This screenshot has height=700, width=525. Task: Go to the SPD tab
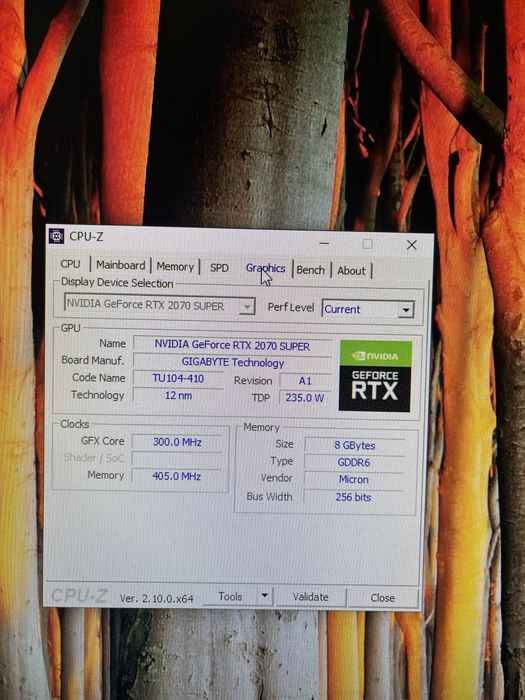pyautogui.click(x=219, y=267)
